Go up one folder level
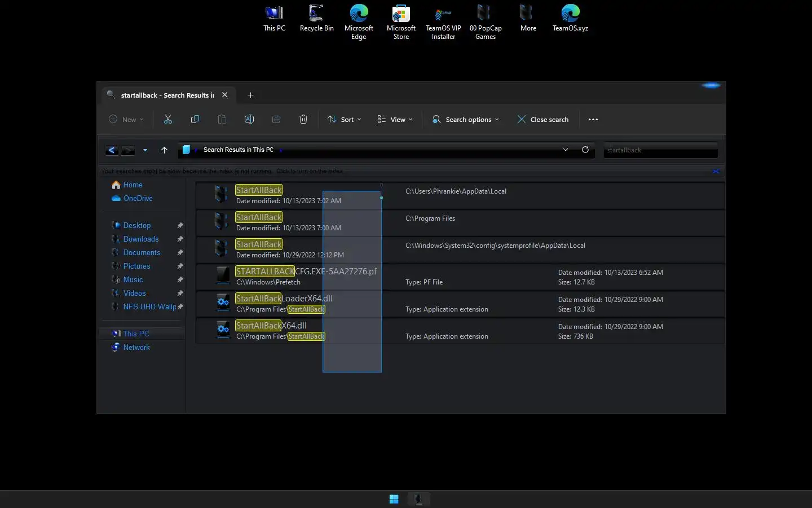This screenshot has height=508, width=812. (x=164, y=150)
